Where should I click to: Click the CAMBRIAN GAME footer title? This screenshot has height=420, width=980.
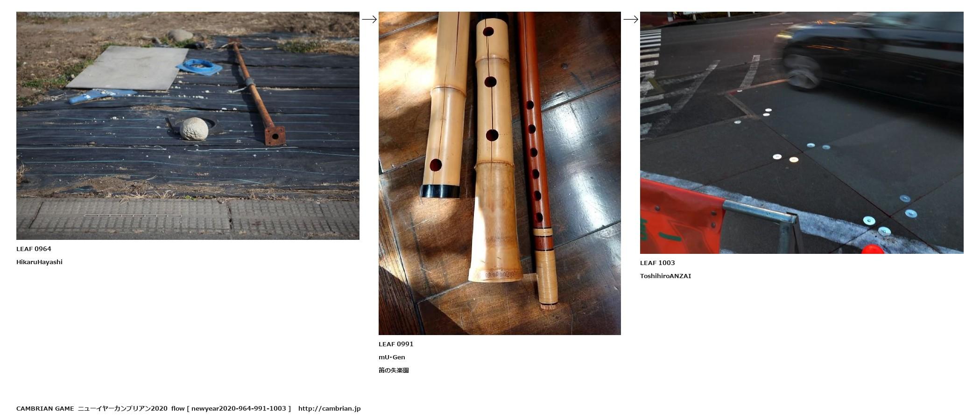click(x=45, y=408)
